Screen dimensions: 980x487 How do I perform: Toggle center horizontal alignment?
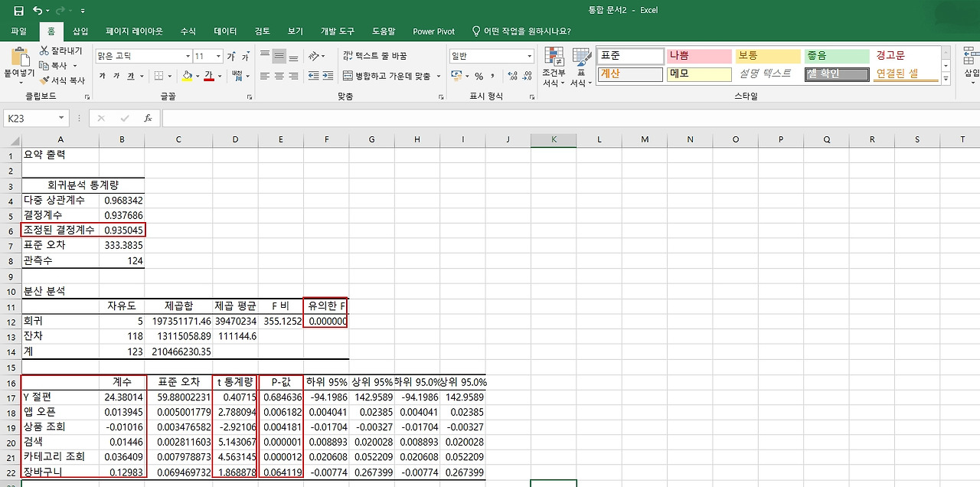pos(279,76)
